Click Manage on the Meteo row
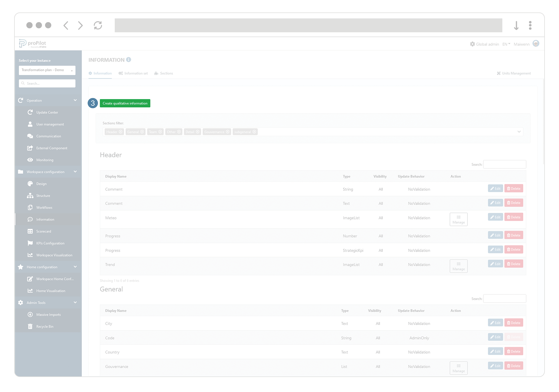 click(x=458, y=219)
